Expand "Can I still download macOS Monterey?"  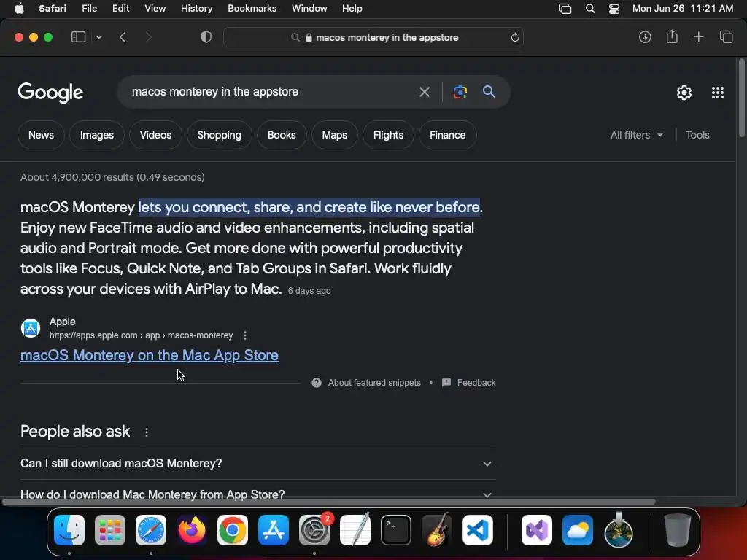[258, 464]
